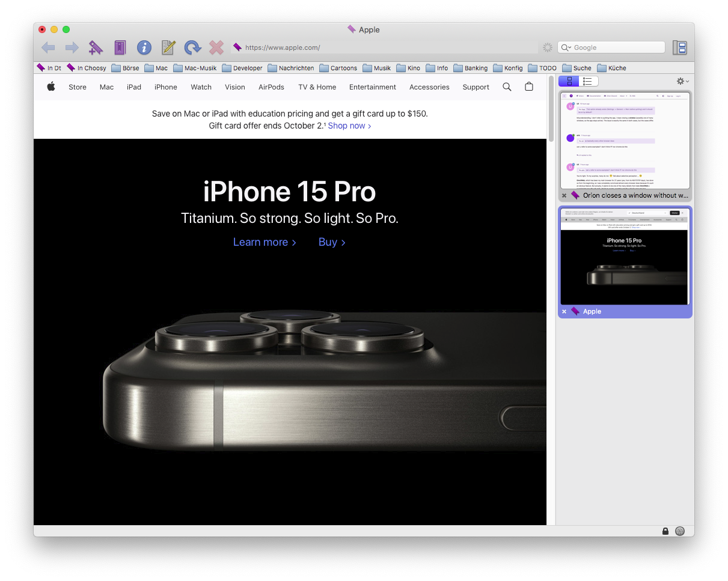
Task: Close the Apple tab in the drawer
Action: (x=564, y=311)
